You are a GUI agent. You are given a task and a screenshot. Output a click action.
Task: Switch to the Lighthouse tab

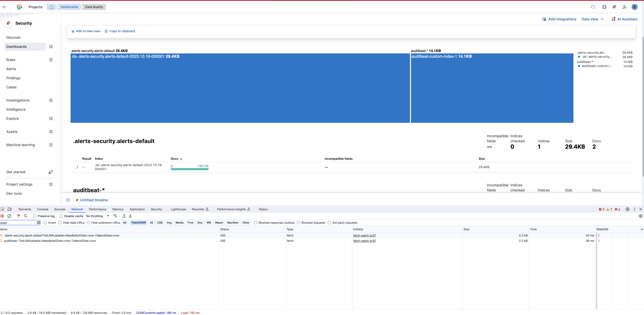[178, 209]
